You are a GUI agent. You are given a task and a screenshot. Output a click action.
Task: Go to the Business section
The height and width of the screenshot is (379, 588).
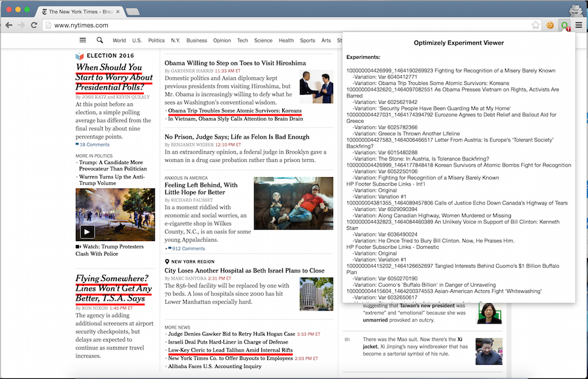click(197, 41)
